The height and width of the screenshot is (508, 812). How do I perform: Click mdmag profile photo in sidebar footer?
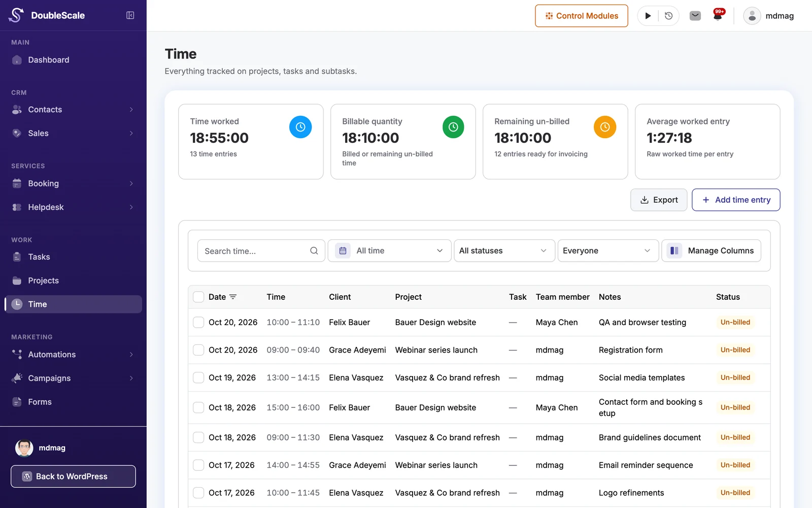(x=24, y=448)
